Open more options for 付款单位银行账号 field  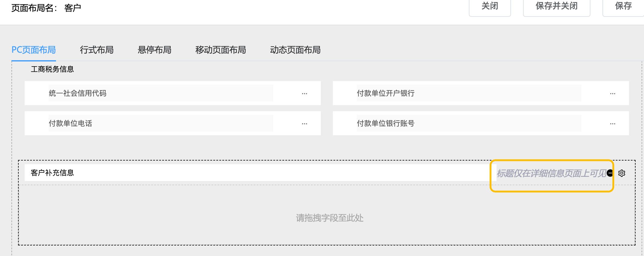coord(612,123)
